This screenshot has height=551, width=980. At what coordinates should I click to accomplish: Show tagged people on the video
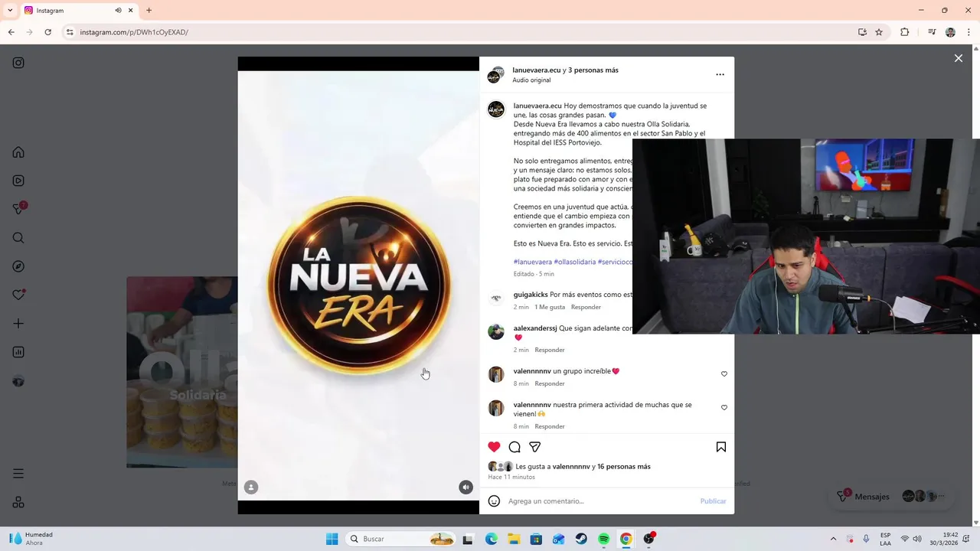[x=251, y=487]
